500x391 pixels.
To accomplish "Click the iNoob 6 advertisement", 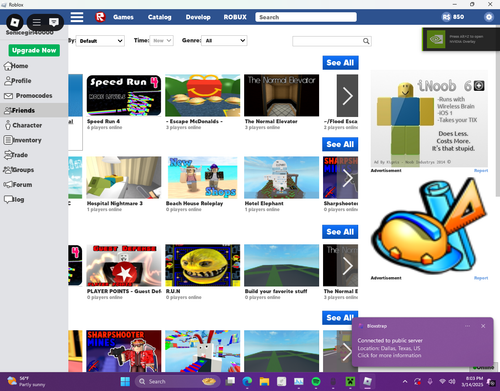I will (429, 119).
